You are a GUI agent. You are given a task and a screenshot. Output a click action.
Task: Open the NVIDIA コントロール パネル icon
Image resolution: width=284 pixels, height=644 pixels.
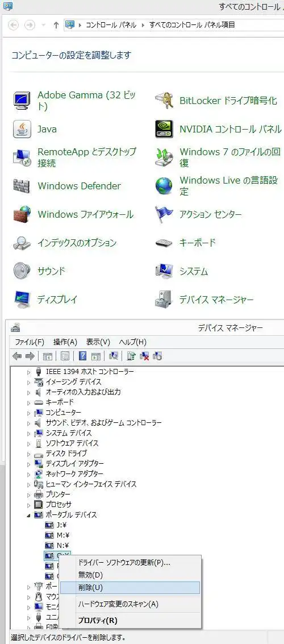[164, 129]
